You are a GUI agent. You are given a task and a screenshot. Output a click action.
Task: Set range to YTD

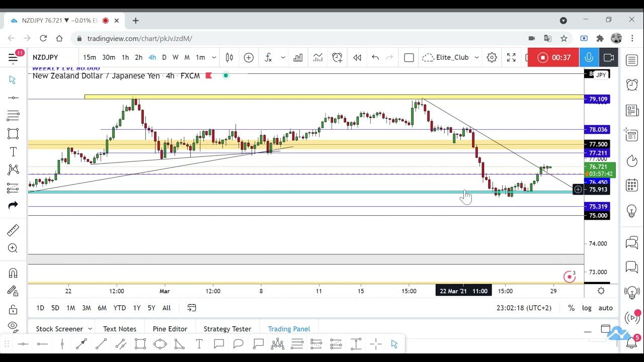(119, 308)
